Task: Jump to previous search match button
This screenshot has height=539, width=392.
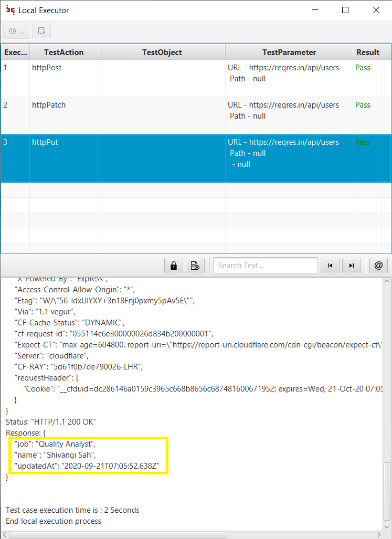Action: point(330,266)
